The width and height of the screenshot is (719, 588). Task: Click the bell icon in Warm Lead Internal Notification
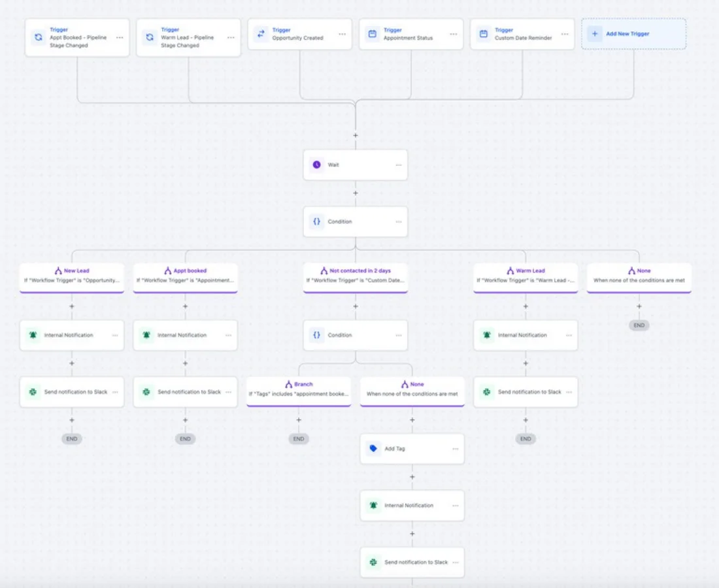tap(487, 335)
